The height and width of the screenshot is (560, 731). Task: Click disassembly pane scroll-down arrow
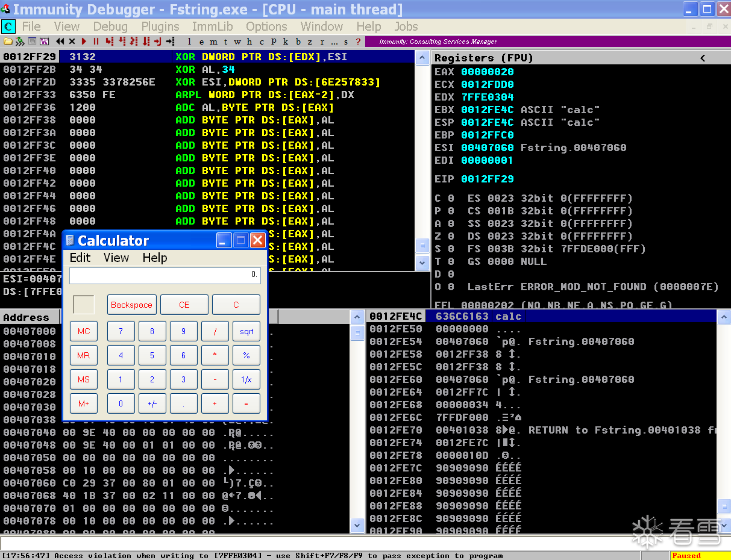[x=422, y=264]
